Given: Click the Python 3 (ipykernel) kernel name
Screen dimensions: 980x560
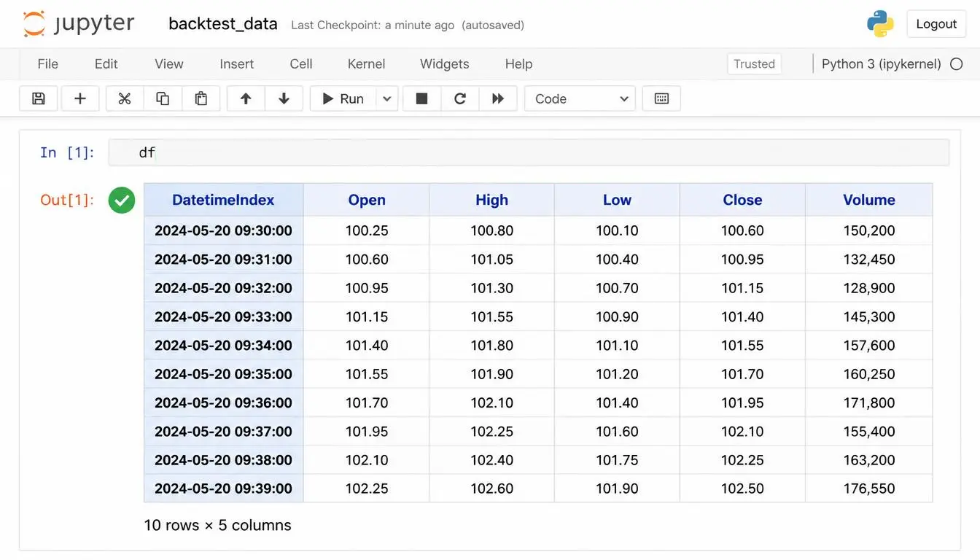Looking at the screenshot, I should click(881, 64).
